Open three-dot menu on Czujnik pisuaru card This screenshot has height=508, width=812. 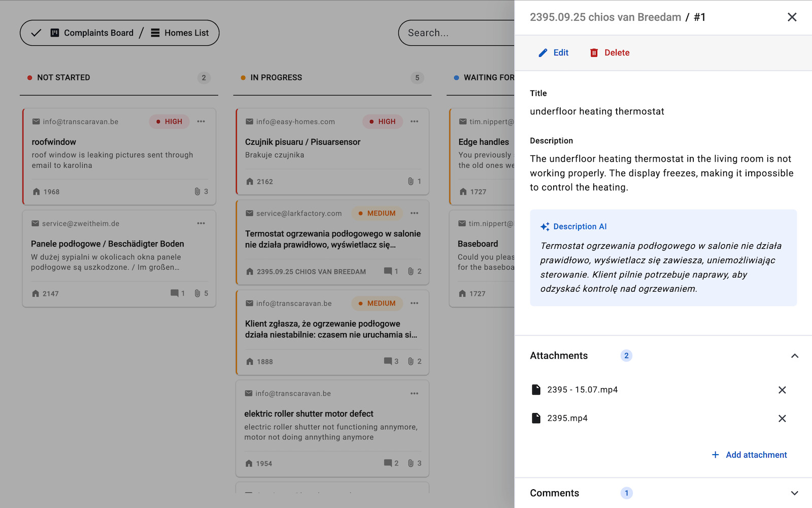pyautogui.click(x=414, y=121)
